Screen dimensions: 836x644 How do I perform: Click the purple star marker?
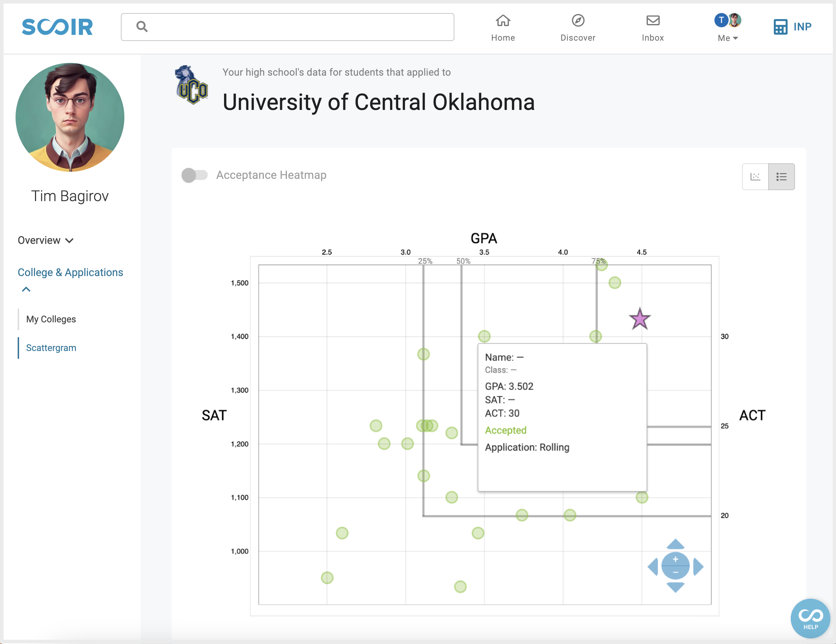pyautogui.click(x=640, y=319)
